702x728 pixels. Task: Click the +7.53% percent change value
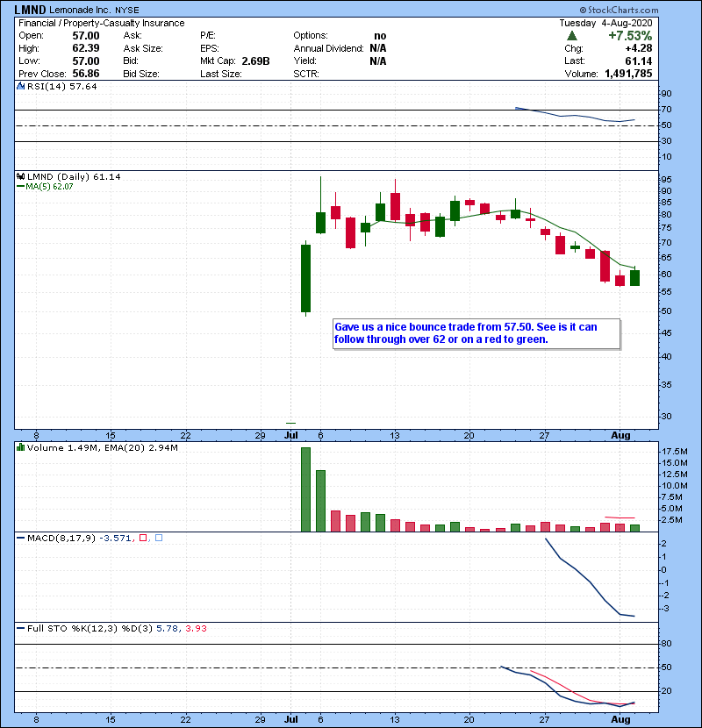pos(630,36)
